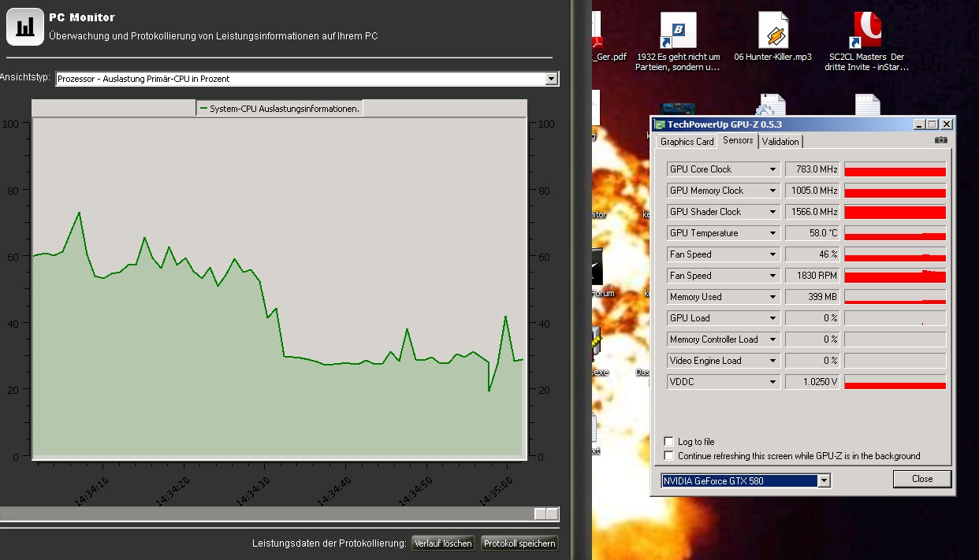The image size is (979, 560).
Task: Click the 'Protokoll speichern' button
Action: (x=519, y=543)
